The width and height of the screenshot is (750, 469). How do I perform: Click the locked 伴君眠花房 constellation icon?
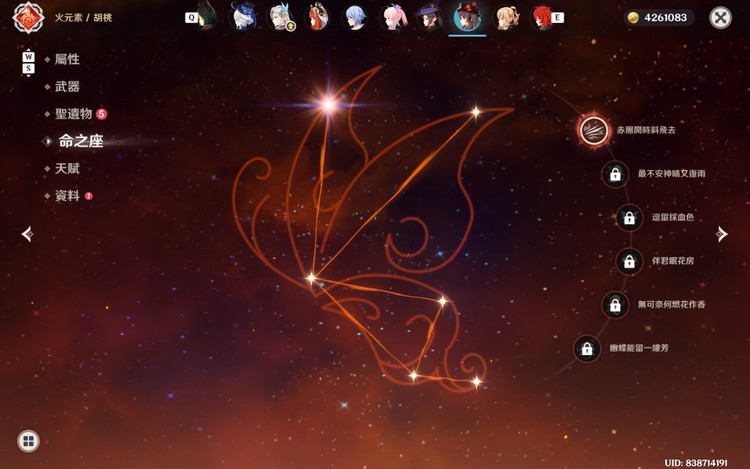[x=629, y=261]
